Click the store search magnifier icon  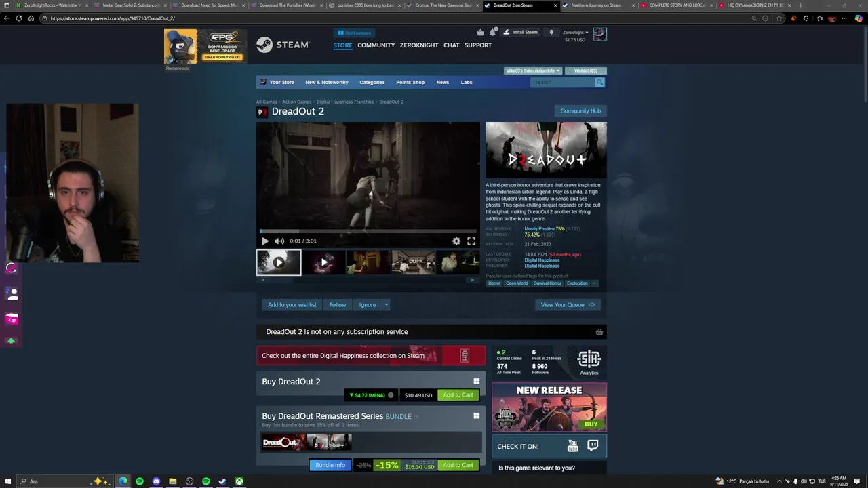click(x=599, y=82)
